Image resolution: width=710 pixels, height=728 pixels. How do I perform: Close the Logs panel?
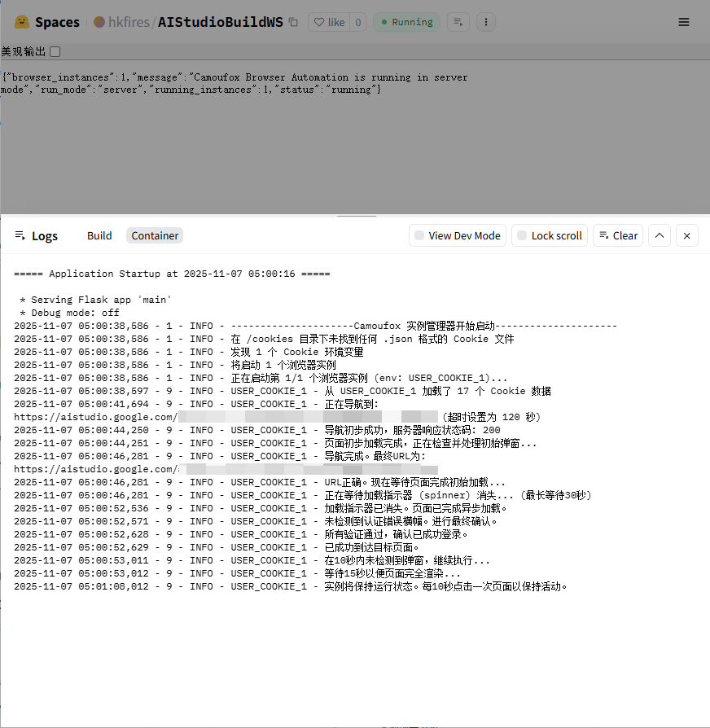pos(686,235)
